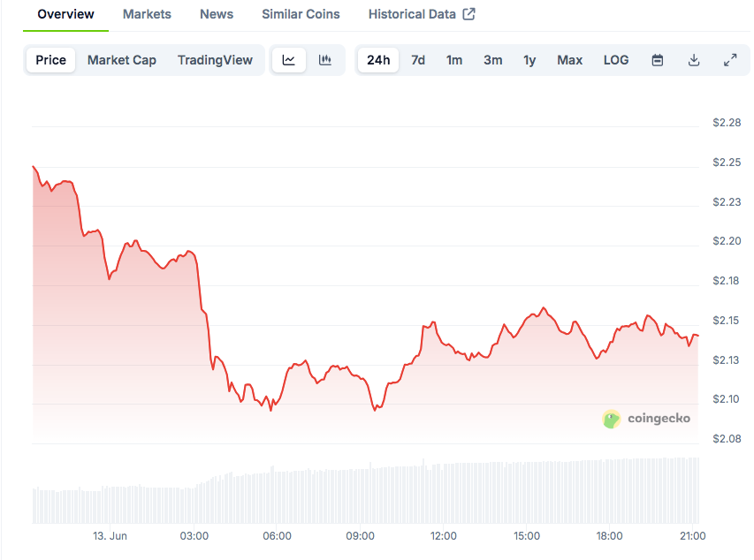Image resolution: width=754 pixels, height=560 pixels.
Task: Select the 24h time range
Action: click(x=378, y=60)
